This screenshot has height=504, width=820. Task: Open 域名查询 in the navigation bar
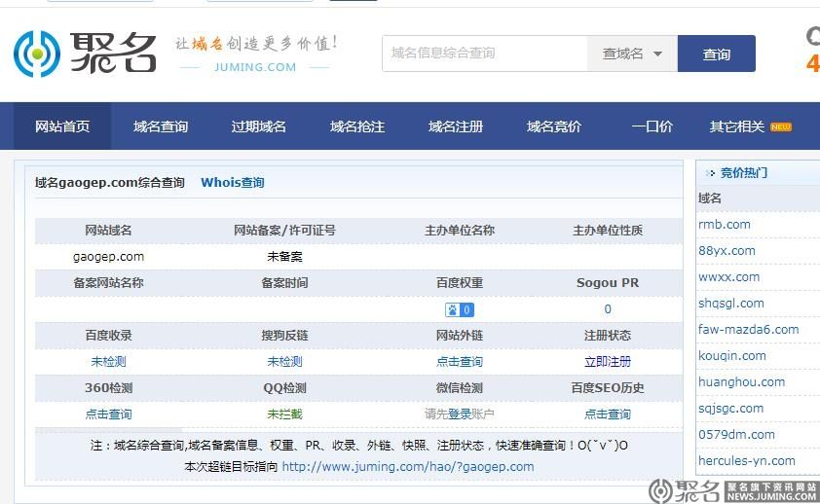click(x=161, y=126)
